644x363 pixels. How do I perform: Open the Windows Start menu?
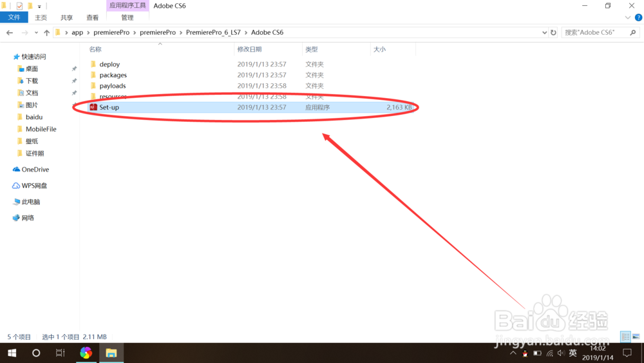click(x=12, y=353)
